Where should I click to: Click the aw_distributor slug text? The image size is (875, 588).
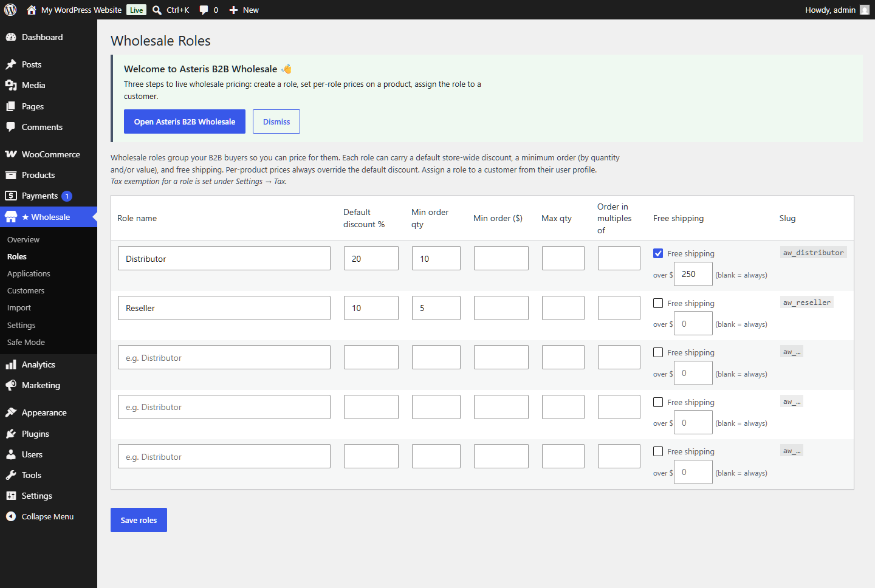813,253
